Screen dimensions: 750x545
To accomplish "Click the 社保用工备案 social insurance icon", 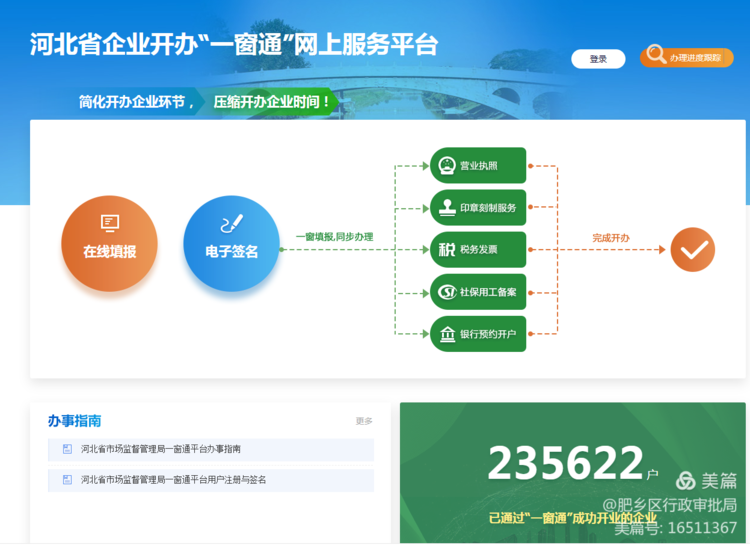I will tap(446, 292).
